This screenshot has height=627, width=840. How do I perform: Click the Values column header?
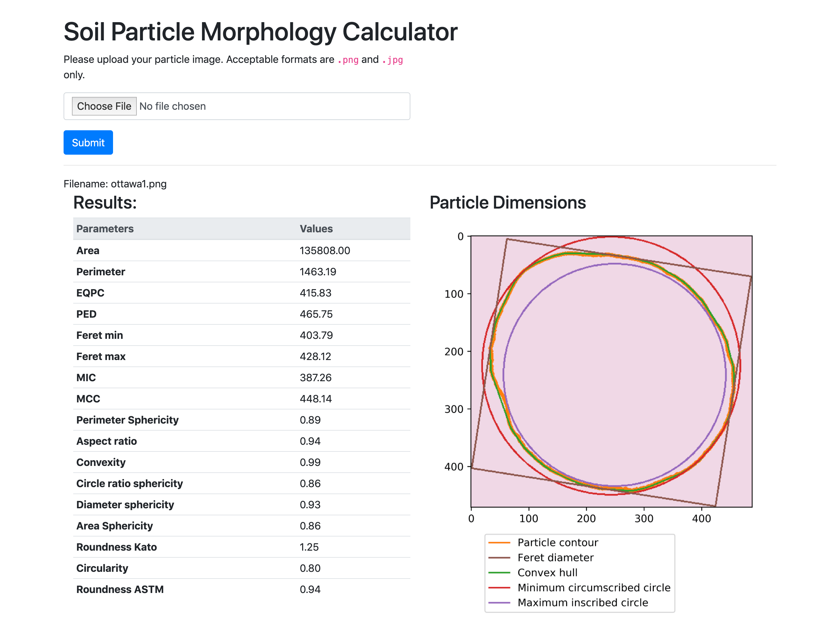[316, 228]
